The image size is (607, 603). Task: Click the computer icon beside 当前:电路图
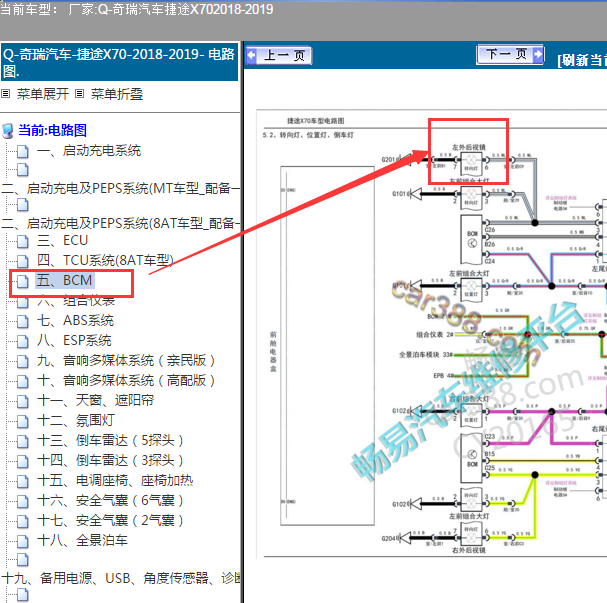8,131
